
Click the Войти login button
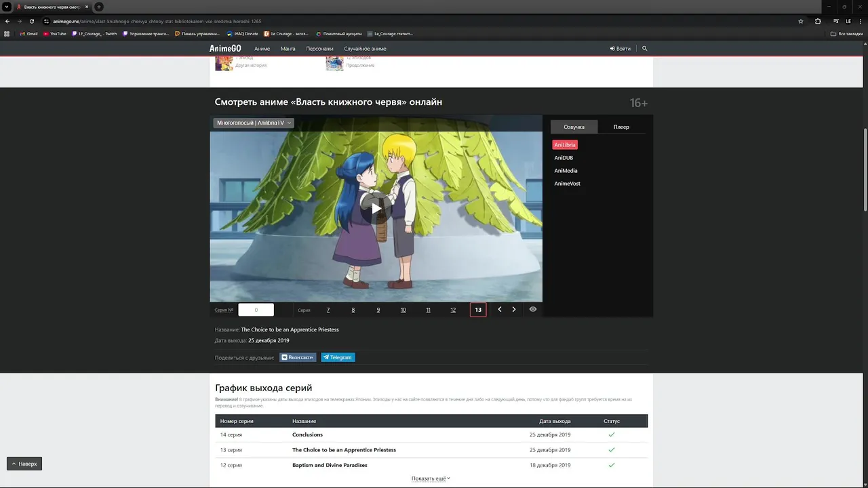620,49
